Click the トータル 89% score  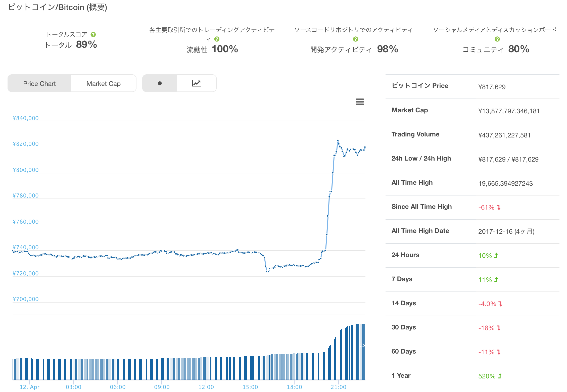pos(71,45)
